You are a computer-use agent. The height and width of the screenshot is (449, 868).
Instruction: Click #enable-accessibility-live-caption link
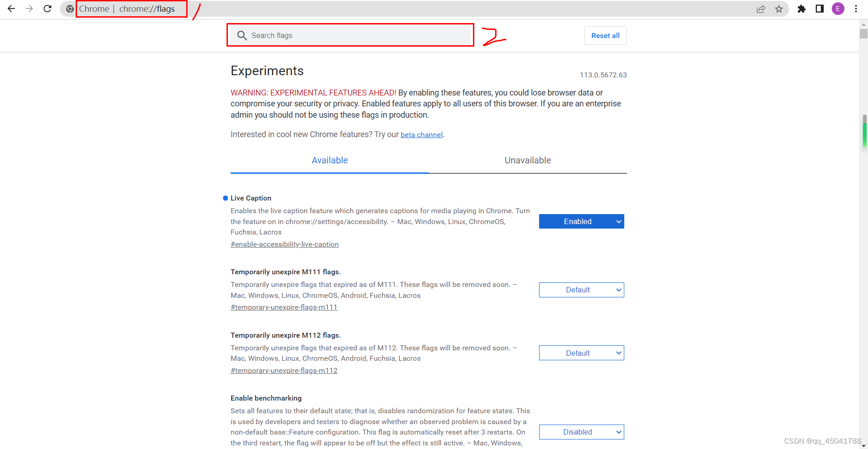(285, 244)
